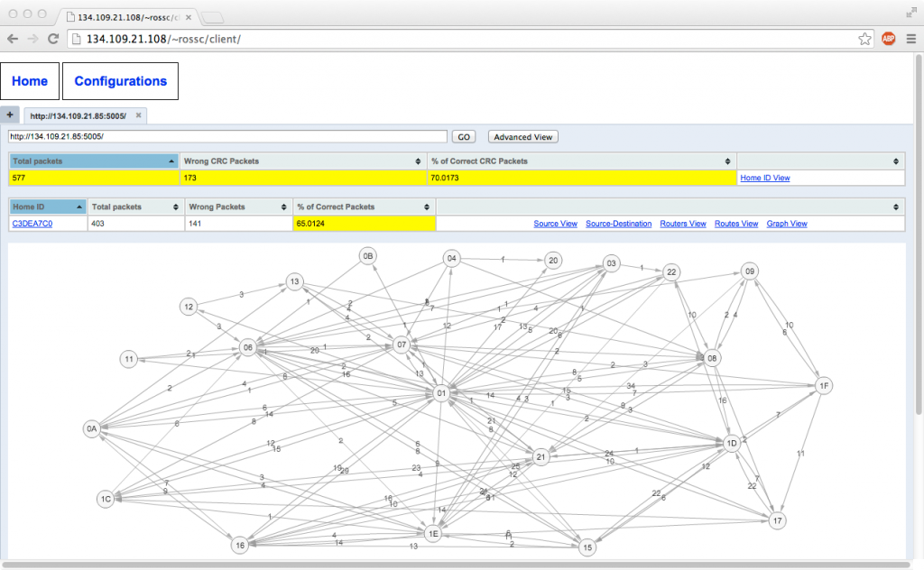The image size is (924, 570).
Task: Open the Configurations menu item
Action: (x=120, y=81)
